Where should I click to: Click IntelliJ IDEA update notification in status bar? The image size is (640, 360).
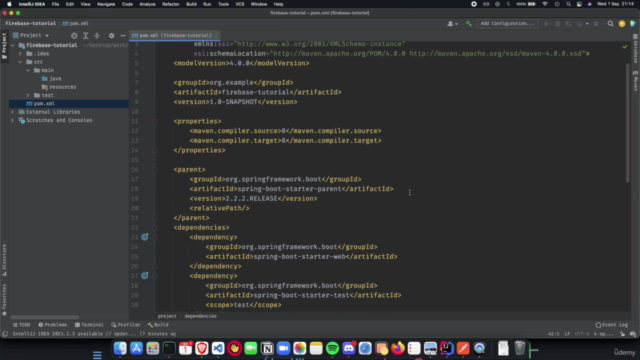(x=94, y=334)
